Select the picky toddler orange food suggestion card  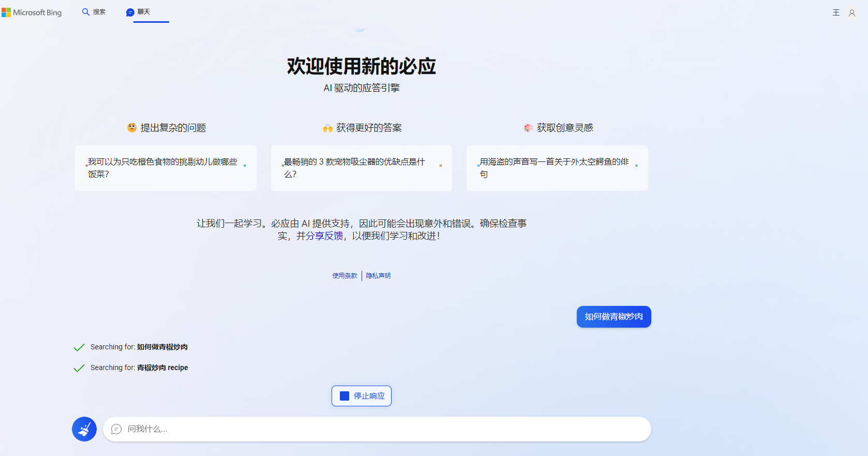(x=166, y=168)
